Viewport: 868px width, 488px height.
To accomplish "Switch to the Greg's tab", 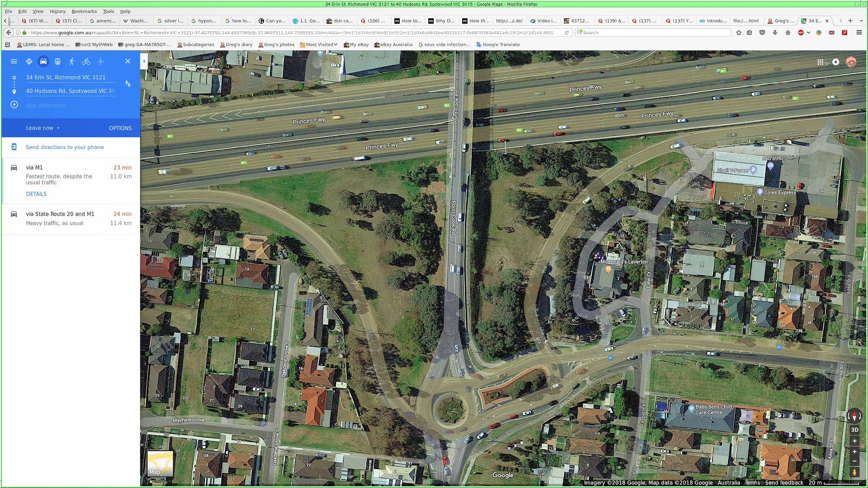I will (x=781, y=20).
